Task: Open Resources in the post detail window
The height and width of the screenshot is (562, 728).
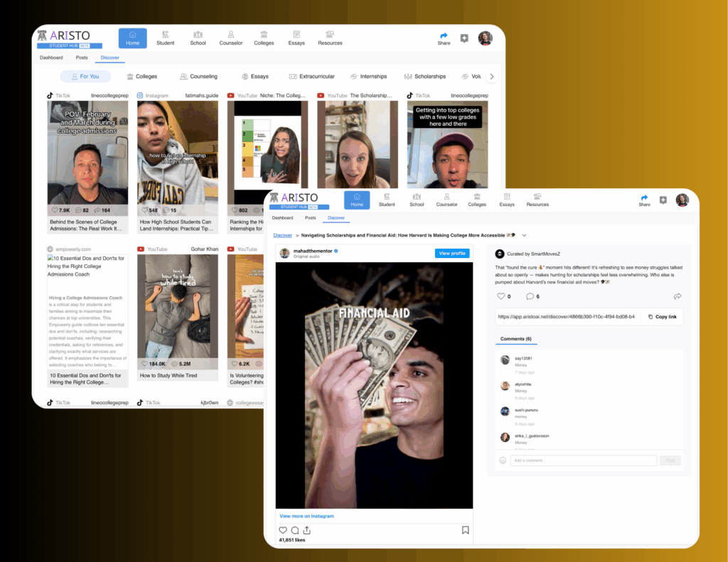Action: [x=537, y=200]
